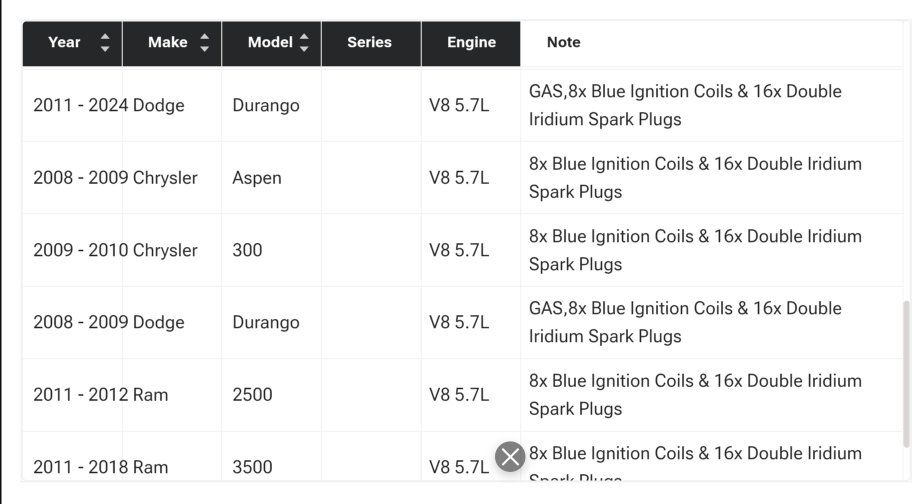Click the sort arrows beside Year
The image size is (915, 504).
(105, 43)
